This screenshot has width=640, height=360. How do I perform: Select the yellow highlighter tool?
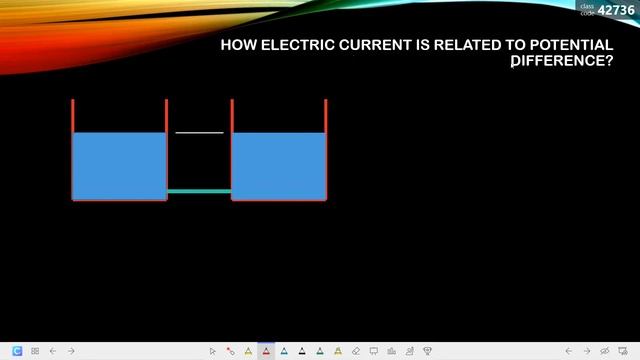338,351
